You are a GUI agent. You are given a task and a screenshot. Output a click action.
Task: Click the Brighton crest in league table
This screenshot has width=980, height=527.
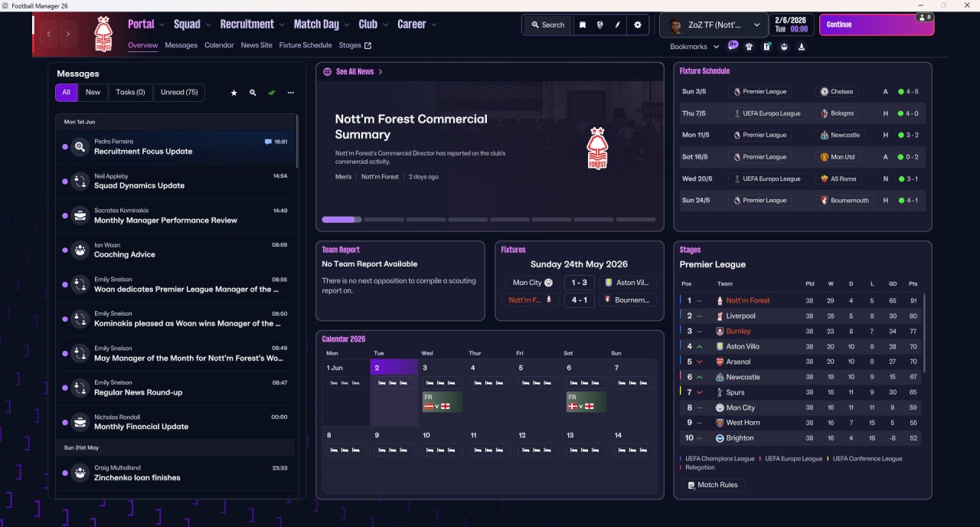720,438
